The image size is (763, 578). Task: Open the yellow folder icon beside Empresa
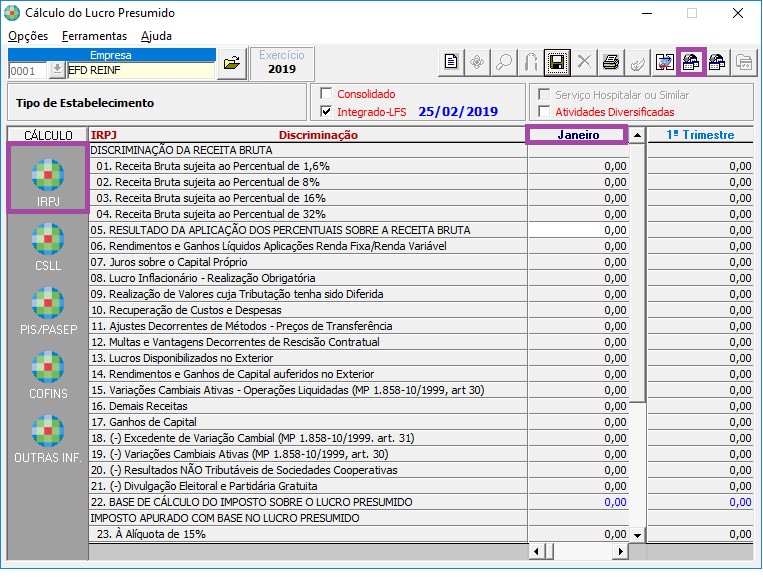[232, 63]
